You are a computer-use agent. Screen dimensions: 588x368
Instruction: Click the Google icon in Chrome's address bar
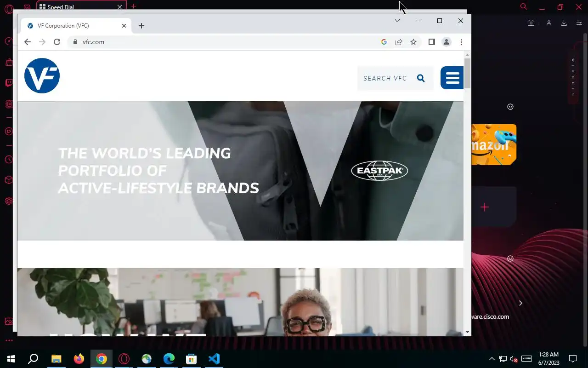[384, 42]
